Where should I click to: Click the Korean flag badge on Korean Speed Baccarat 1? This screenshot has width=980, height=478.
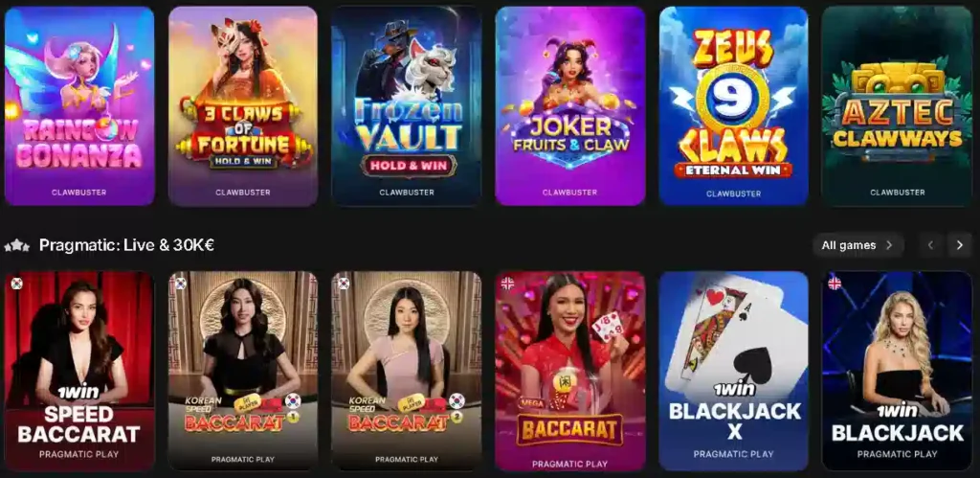point(181,284)
